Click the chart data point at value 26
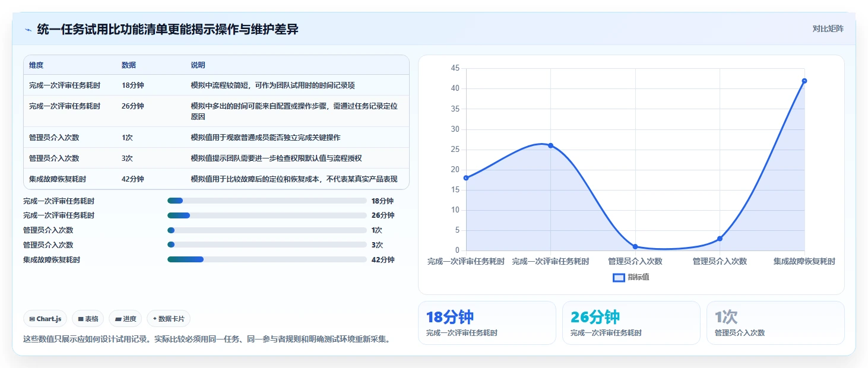Image resolution: width=868 pixels, height=368 pixels. (x=550, y=145)
